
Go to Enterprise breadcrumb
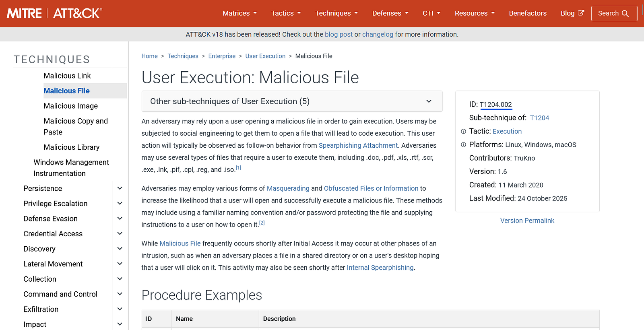[x=222, y=56]
